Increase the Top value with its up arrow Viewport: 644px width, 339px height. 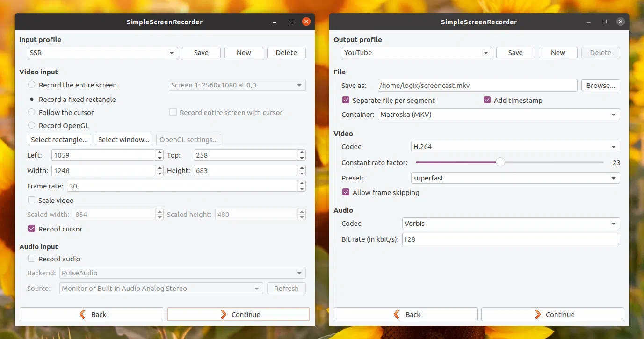coord(302,152)
